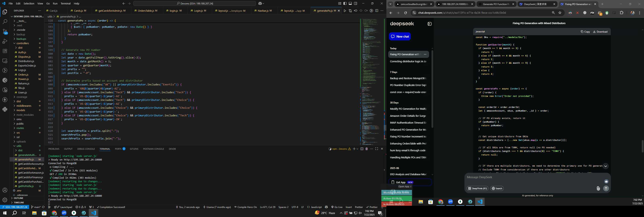
Task: Open the Selection menu
Action: coord(29,3)
